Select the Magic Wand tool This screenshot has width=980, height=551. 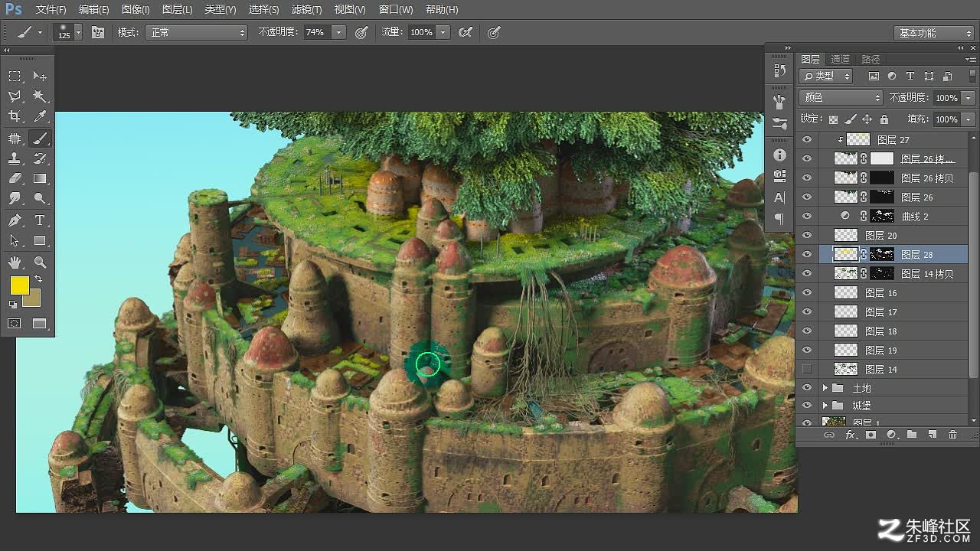point(40,96)
